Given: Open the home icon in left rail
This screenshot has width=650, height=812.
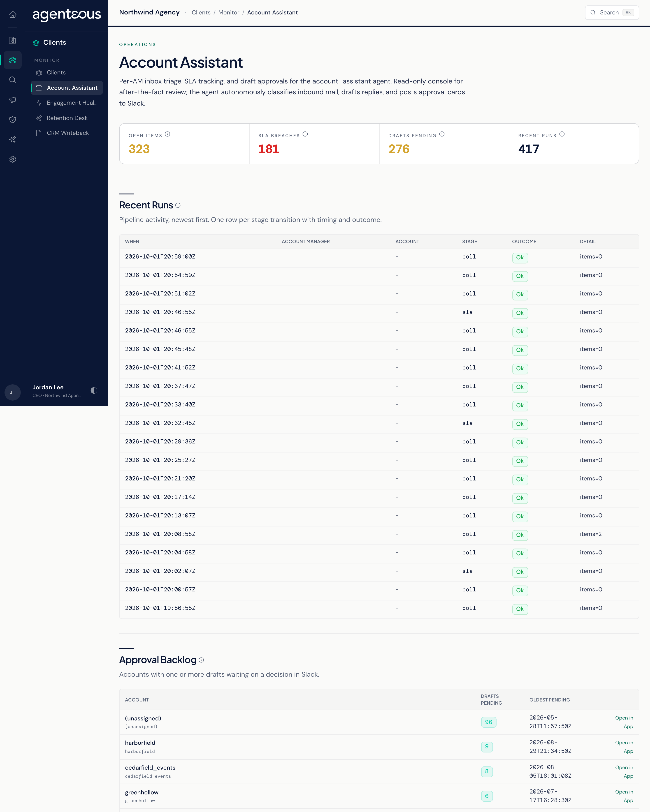Looking at the screenshot, I should [12, 15].
